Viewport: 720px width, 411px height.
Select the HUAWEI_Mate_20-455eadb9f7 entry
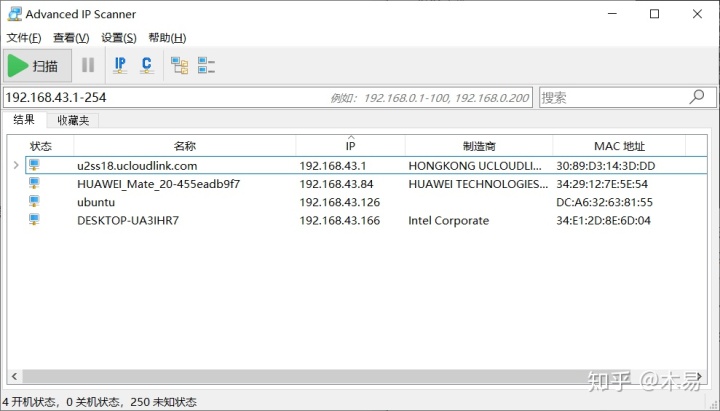[x=158, y=184]
